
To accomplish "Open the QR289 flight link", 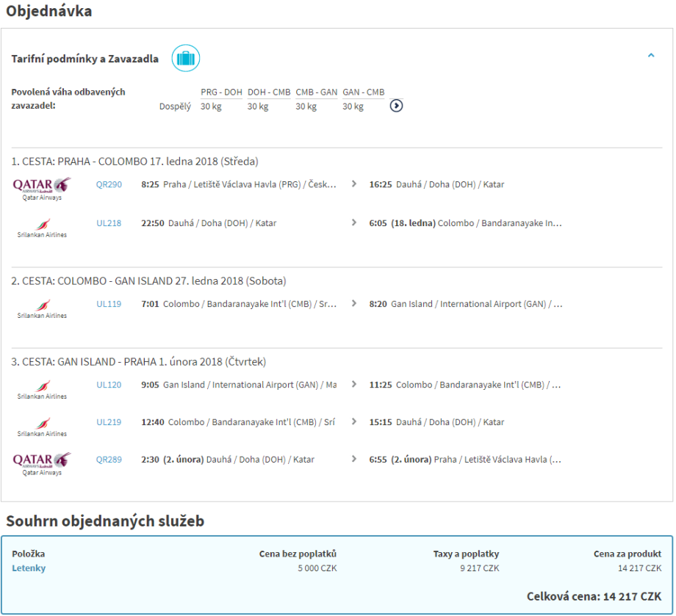I will 109,460.
